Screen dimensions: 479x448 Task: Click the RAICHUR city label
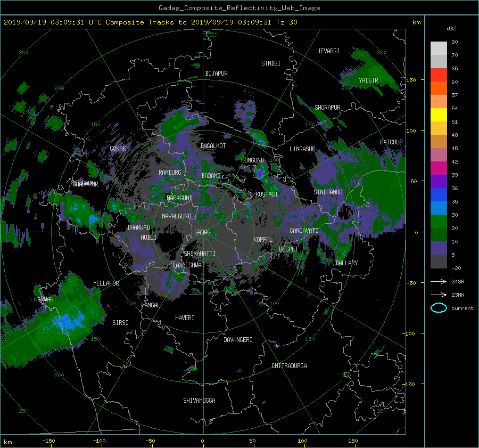391,142
